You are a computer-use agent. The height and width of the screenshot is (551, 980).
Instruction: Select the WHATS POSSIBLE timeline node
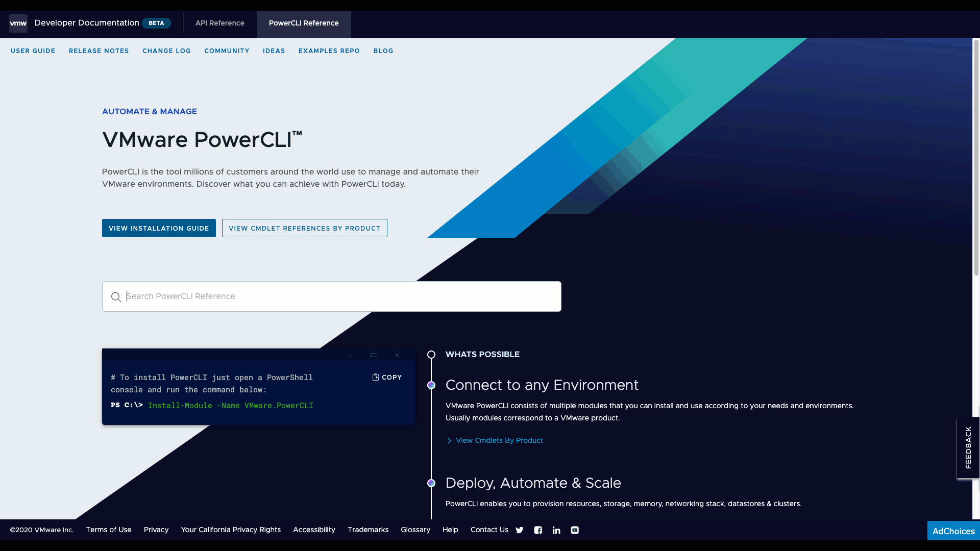(431, 354)
